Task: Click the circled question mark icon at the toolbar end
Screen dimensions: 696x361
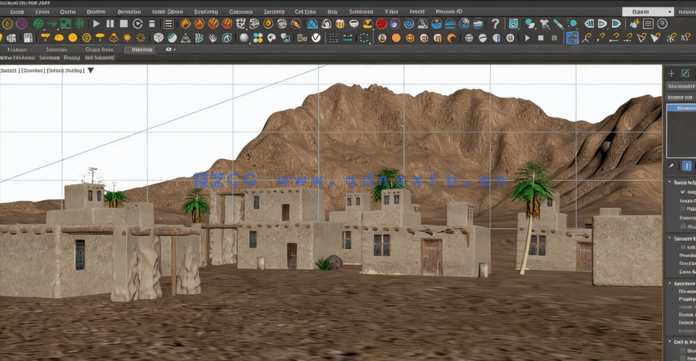Action: point(662,24)
